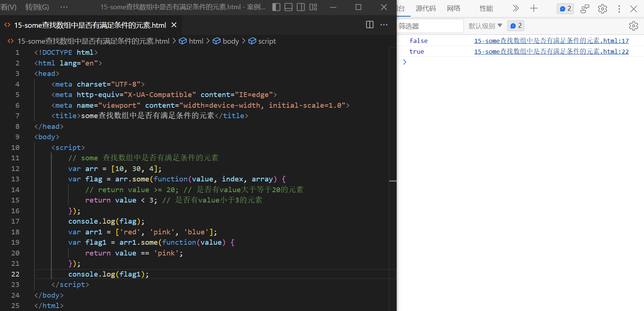Screen dimensions: 644x311
Task: Open the 看(V) menu
Action: point(8,7)
